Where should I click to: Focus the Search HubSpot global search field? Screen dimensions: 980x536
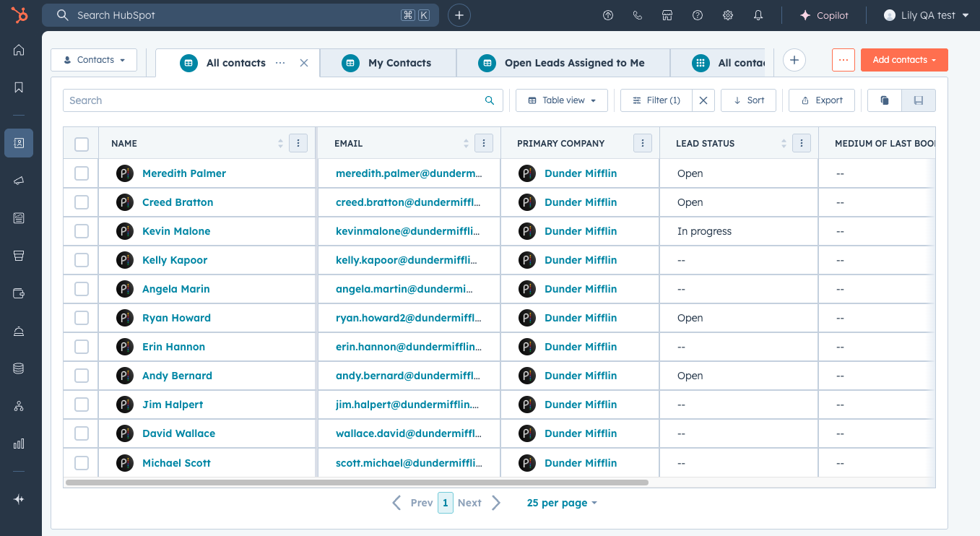point(240,15)
